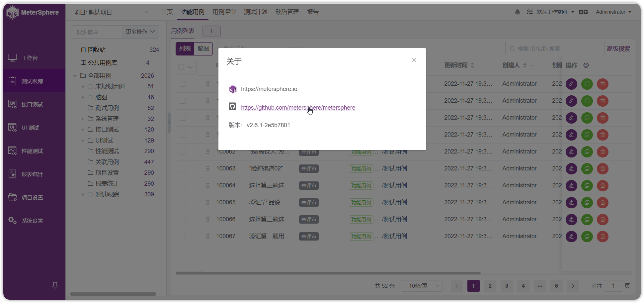Screen dimensions: 644x303
Task: Open the 10条/页 page size dropdown
Action: (x=422, y=286)
